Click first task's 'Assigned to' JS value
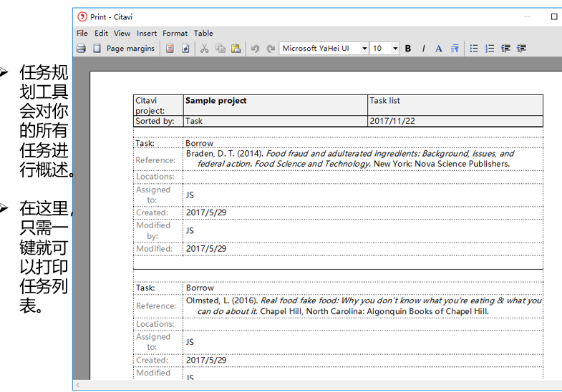 tap(190, 195)
